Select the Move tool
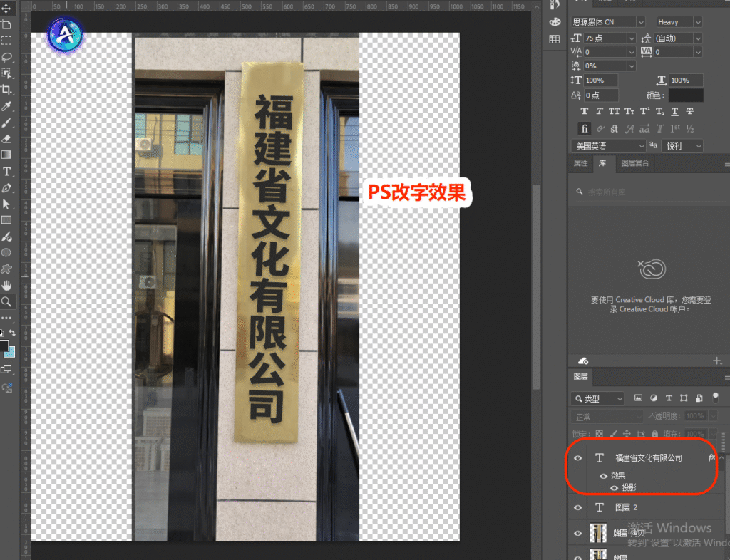The image size is (730, 560). pos(6,9)
